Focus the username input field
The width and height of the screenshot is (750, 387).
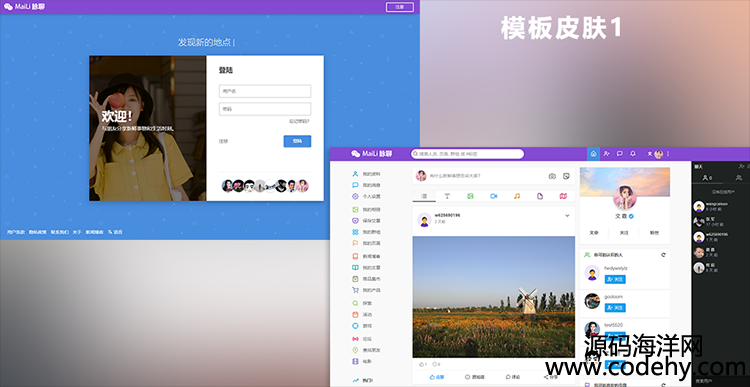265,91
